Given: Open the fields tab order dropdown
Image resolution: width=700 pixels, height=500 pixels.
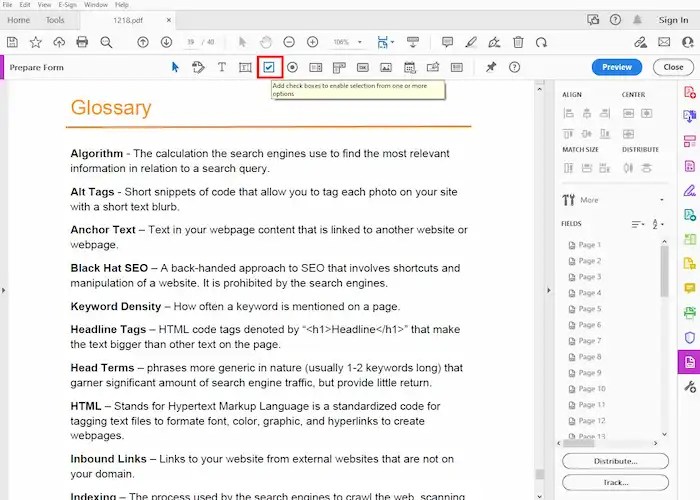Looking at the screenshot, I should point(657,224).
